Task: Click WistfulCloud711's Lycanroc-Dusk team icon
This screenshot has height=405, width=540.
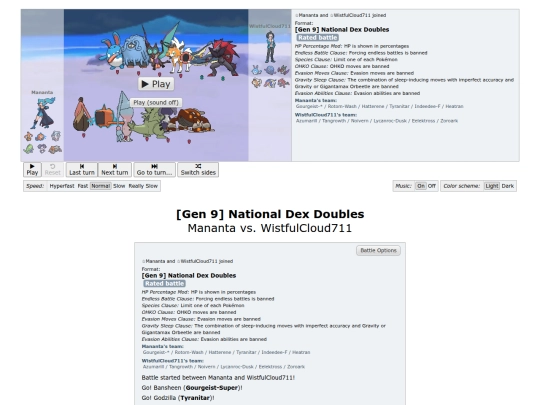Action: pos(257,83)
